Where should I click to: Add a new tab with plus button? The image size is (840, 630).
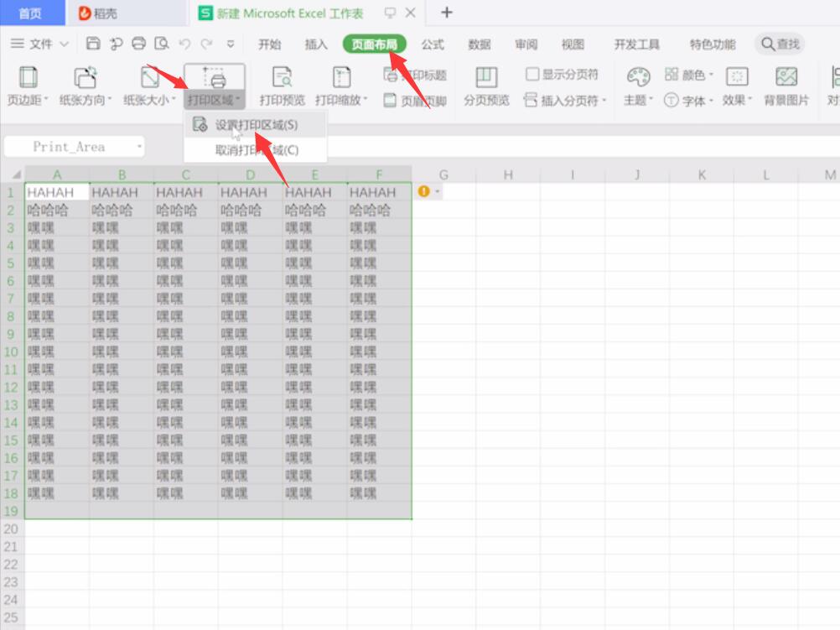[446, 13]
